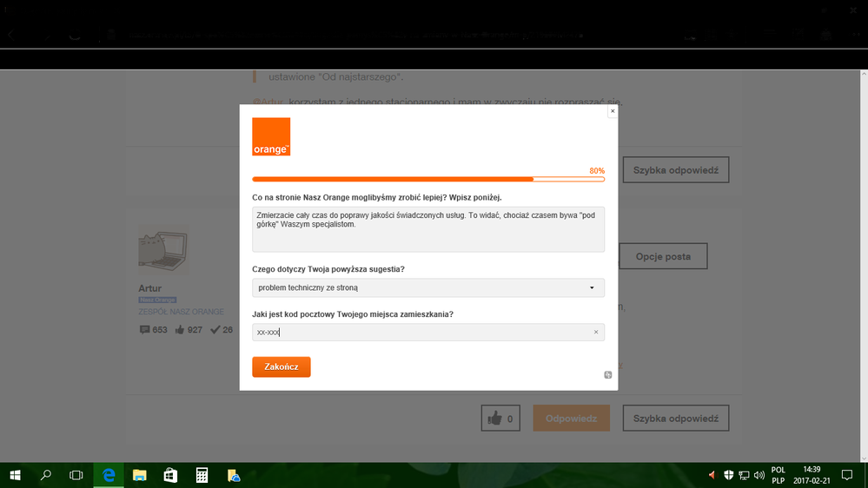Open Artur's avatar picture
Image resolution: width=868 pixels, height=488 pixels.
click(x=163, y=250)
